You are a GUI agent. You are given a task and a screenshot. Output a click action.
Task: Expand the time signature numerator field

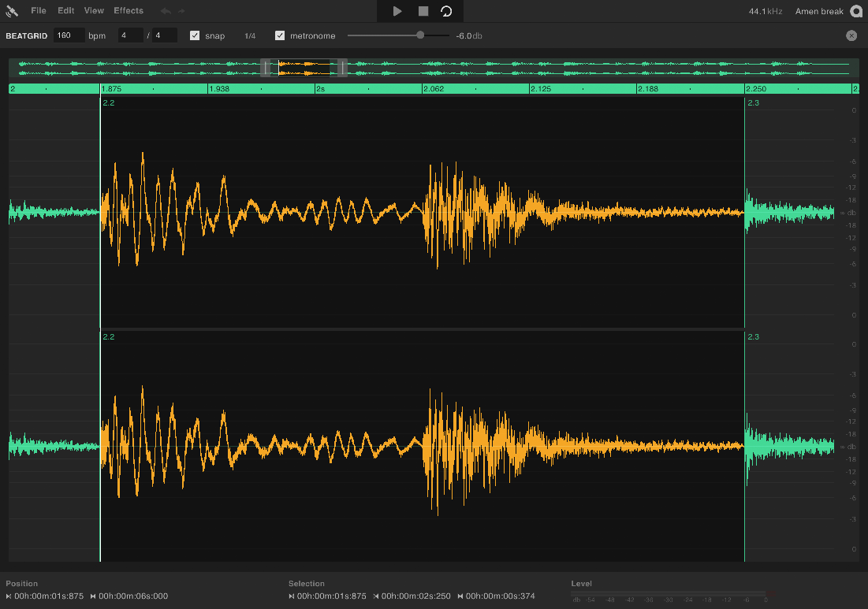coord(131,35)
